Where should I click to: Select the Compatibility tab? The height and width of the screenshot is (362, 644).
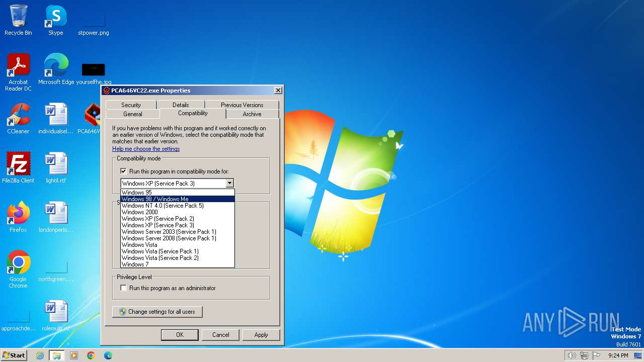point(193,113)
